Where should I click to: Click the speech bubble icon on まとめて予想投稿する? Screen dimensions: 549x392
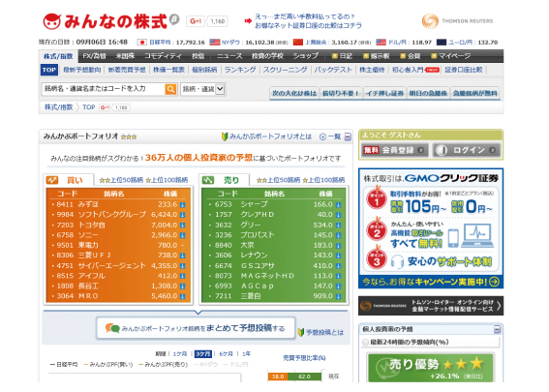(112, 328)
